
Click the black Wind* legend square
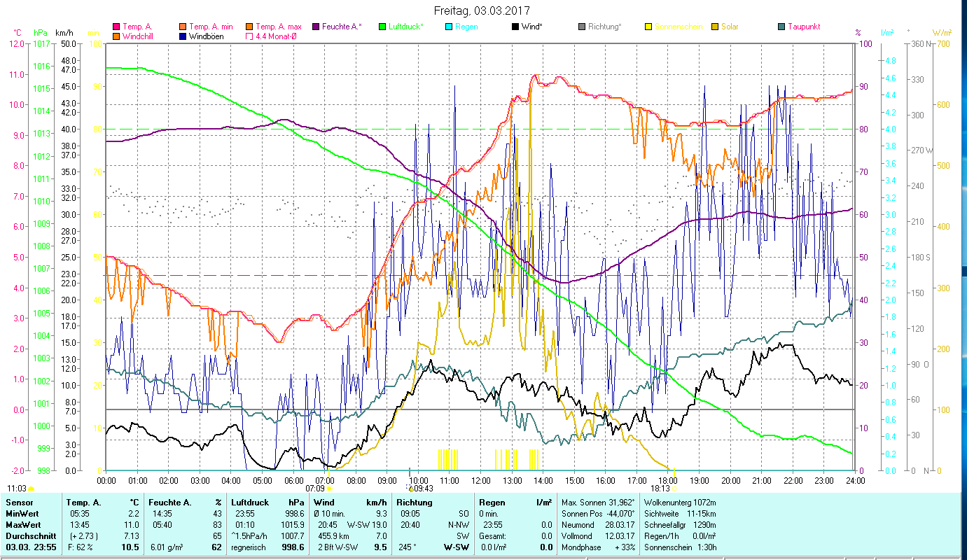(515, 27)
